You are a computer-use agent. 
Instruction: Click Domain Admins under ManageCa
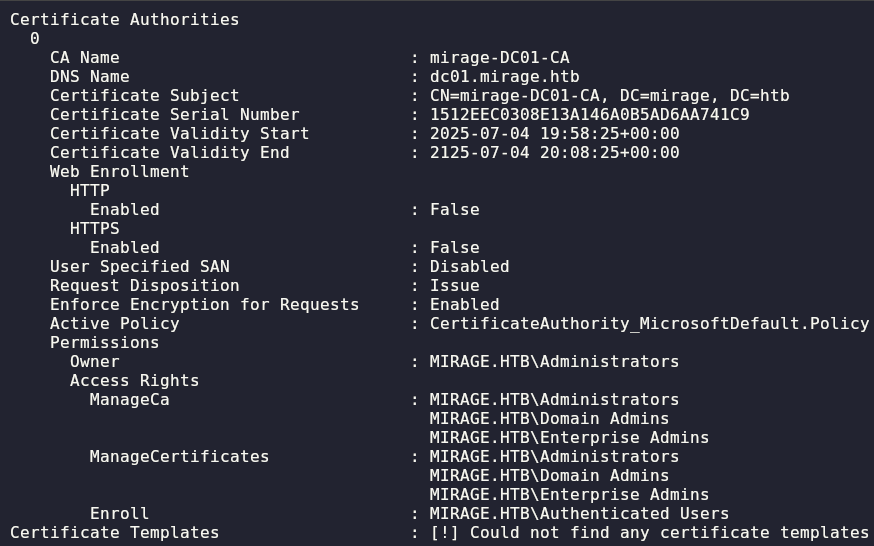point(549,418)
